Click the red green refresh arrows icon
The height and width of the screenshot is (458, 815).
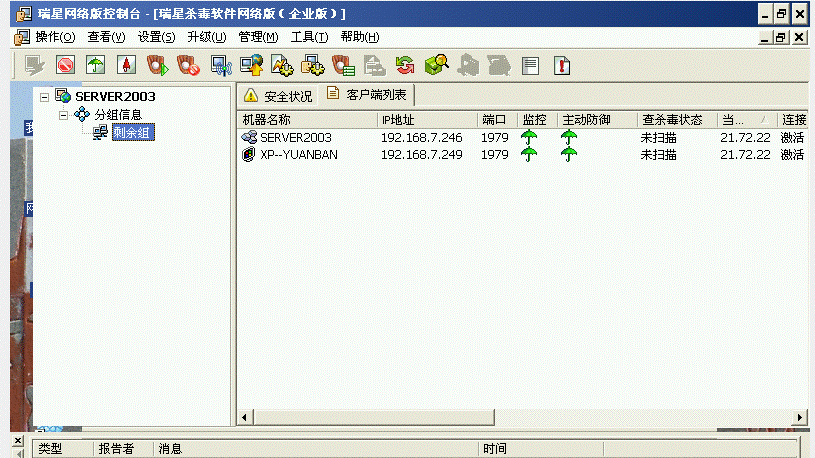pos(405,66)
